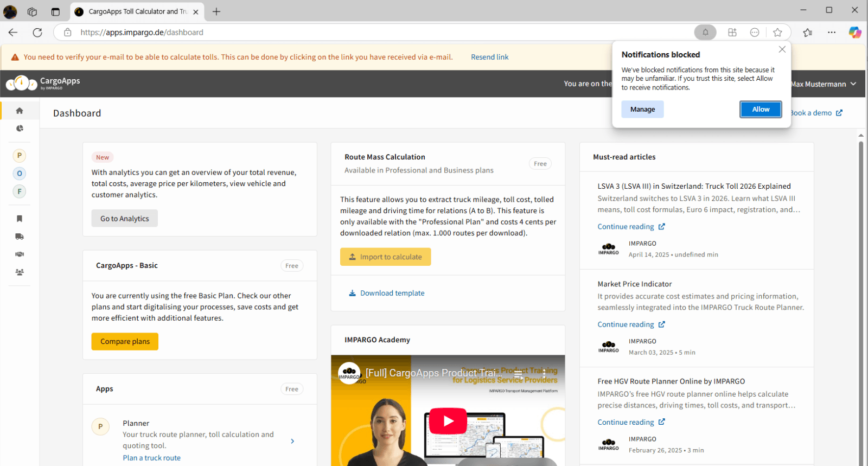Close the Notifications blocked popup
This screenshot has width=868, height=466.
(x=782, y=49)
